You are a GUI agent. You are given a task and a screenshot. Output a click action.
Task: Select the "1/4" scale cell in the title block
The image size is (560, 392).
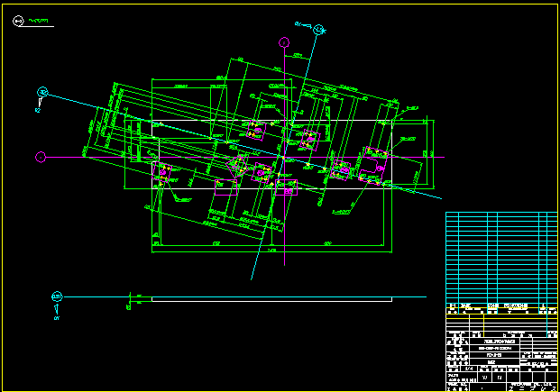(469, 369)
